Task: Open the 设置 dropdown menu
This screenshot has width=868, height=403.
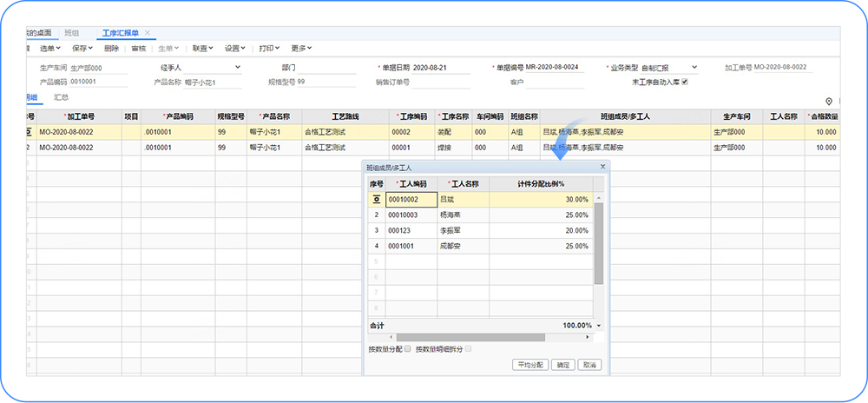Action: (x=235, y=48)
